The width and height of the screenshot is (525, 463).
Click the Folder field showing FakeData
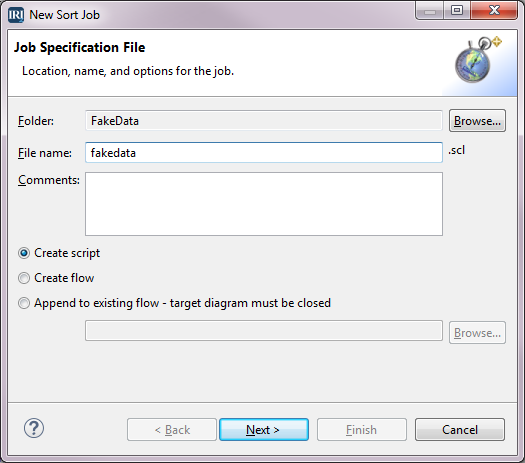[x=264, y=121]
